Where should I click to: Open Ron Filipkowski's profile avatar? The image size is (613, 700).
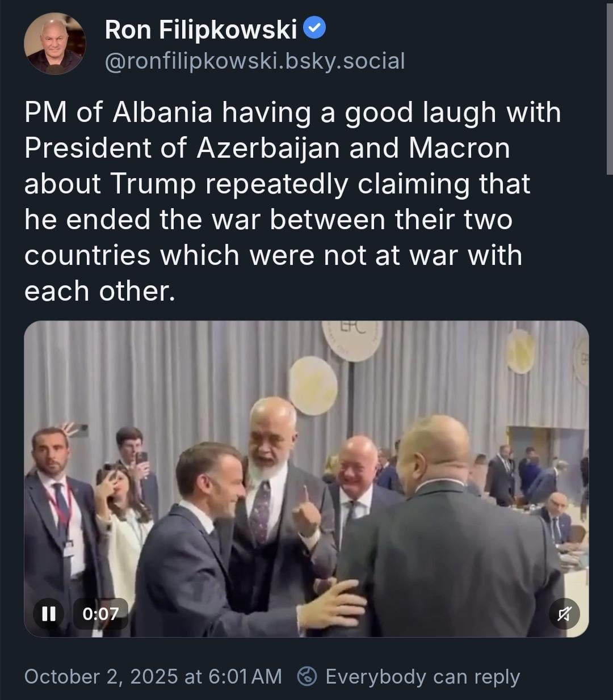pos(55,44)
